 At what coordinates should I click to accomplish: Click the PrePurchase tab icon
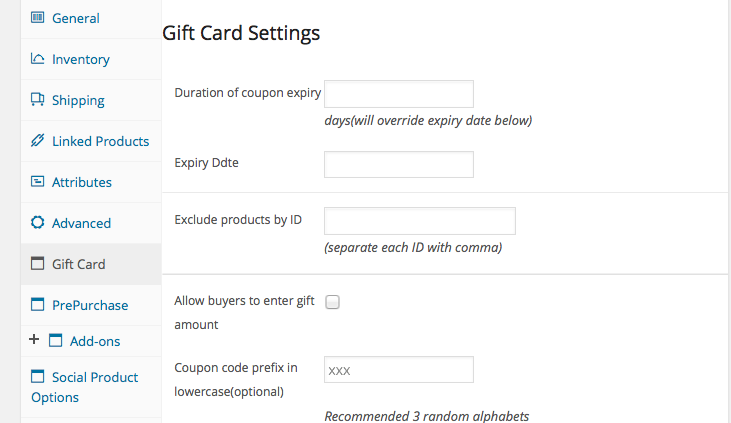38,305
